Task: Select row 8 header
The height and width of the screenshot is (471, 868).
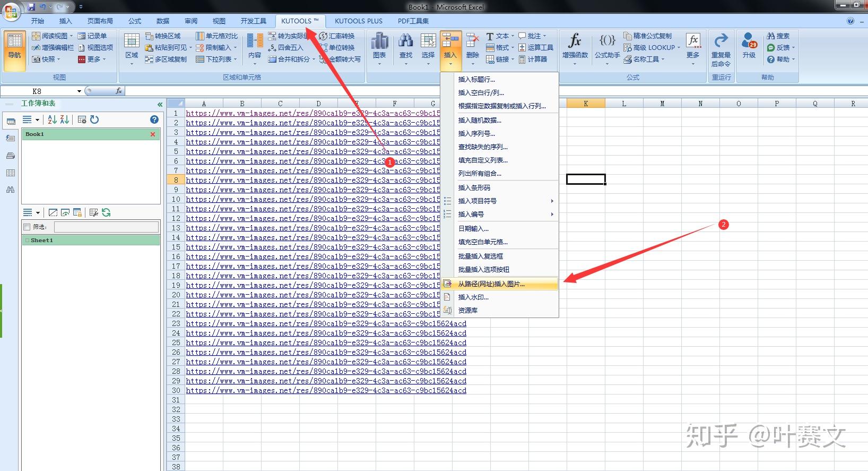Action: pyautogui.click(x=176, y=180)
